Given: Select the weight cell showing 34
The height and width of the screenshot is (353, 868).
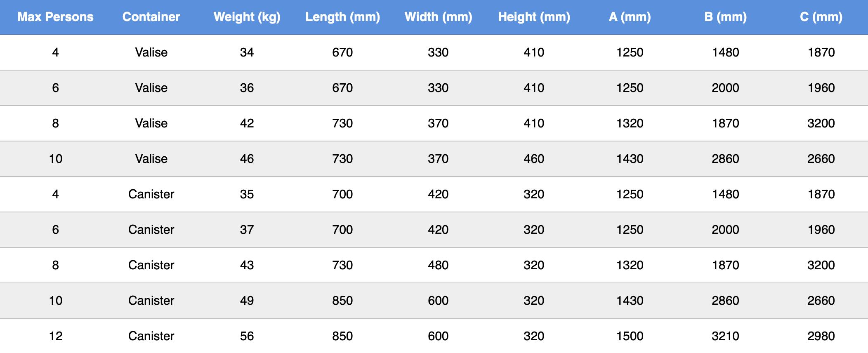Looking at the screenshot, I should pos(247,52).
